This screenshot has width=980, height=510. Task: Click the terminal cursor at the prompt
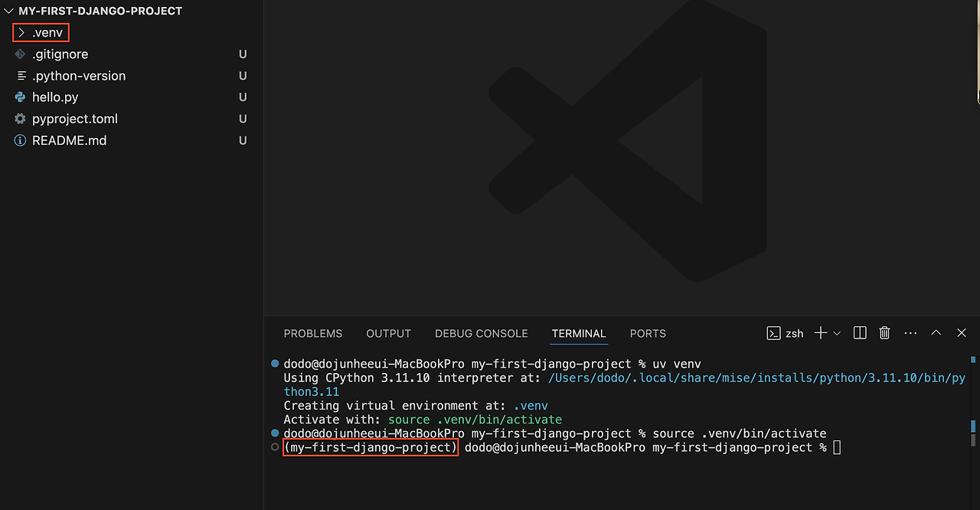coord(837,447)
